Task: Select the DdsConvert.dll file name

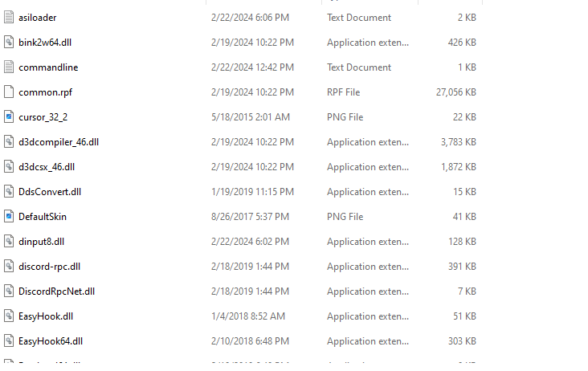Action: coord(50,192)
